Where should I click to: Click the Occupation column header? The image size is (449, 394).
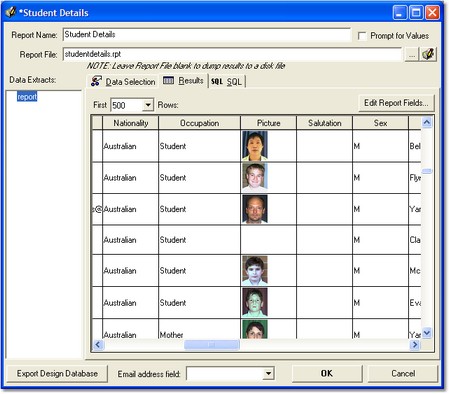199,123
